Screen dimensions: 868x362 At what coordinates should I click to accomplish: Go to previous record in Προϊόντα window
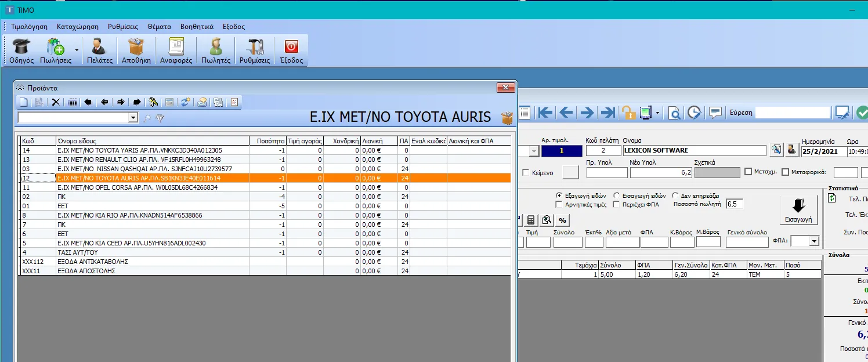pos(104,102)
